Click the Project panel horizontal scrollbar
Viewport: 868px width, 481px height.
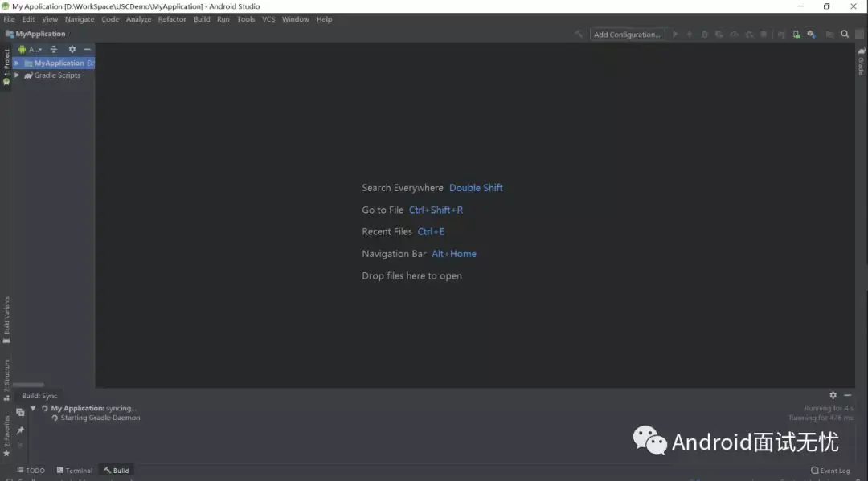coord(28,385)
